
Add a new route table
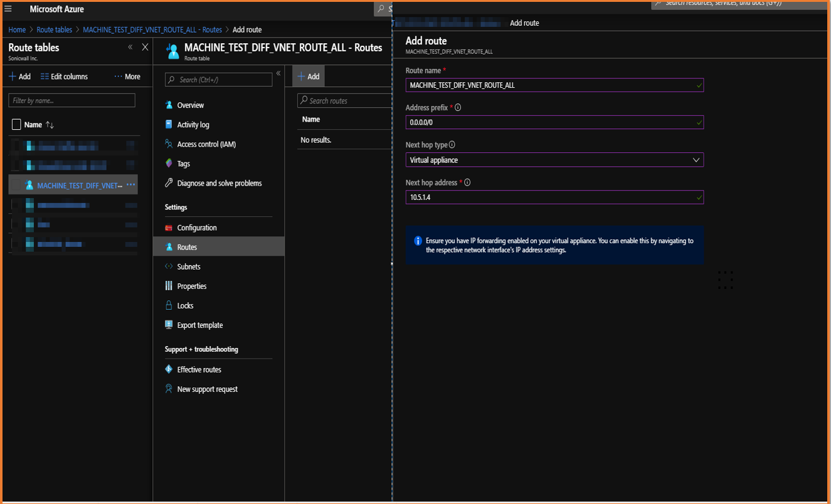pyautogui.click(x=19, y=76)
